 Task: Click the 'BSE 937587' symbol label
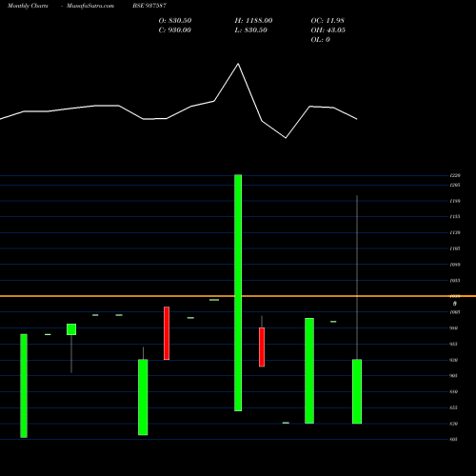[149, 6]
